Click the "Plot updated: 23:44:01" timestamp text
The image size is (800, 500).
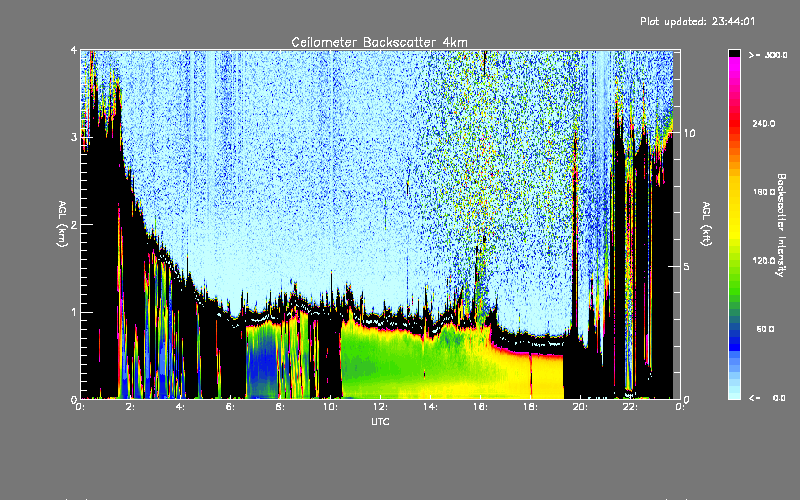tap(697, 21)
